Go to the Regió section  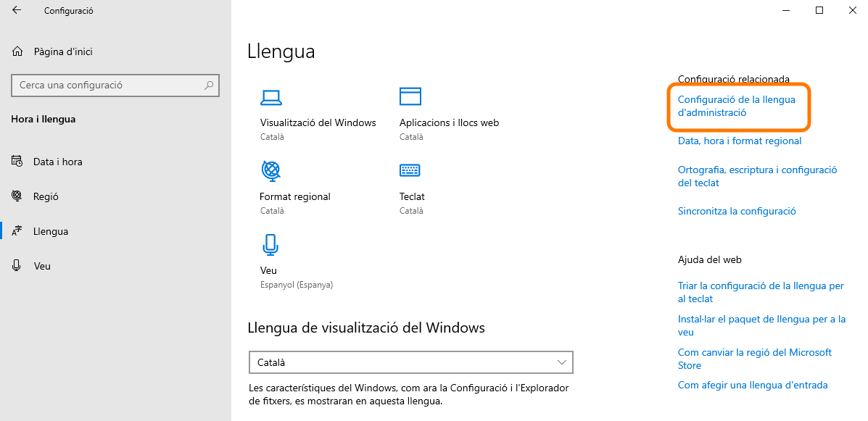[46, 196]
